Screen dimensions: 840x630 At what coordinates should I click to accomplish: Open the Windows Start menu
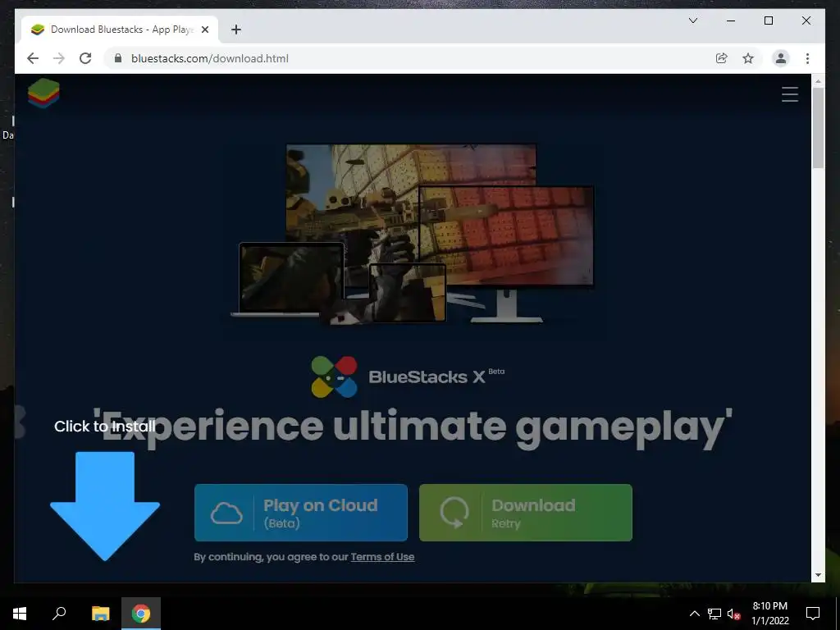20,614
